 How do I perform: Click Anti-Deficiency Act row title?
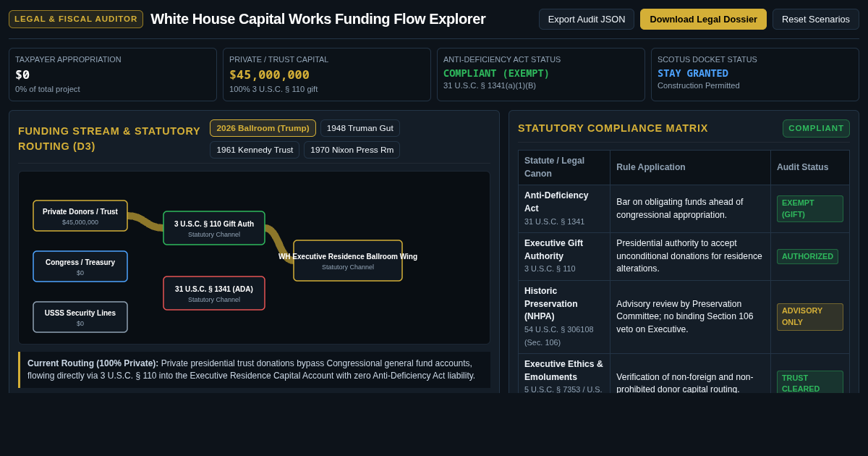click(x=556, y=202)
